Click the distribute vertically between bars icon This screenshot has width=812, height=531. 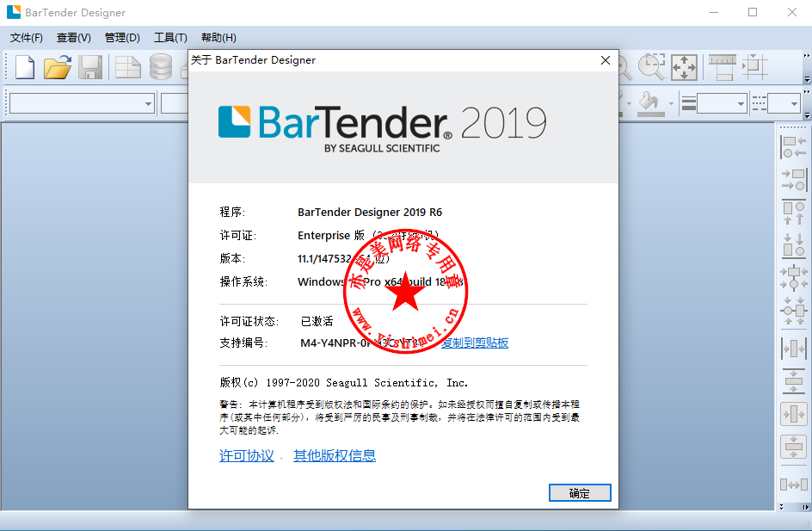(793, 381)
